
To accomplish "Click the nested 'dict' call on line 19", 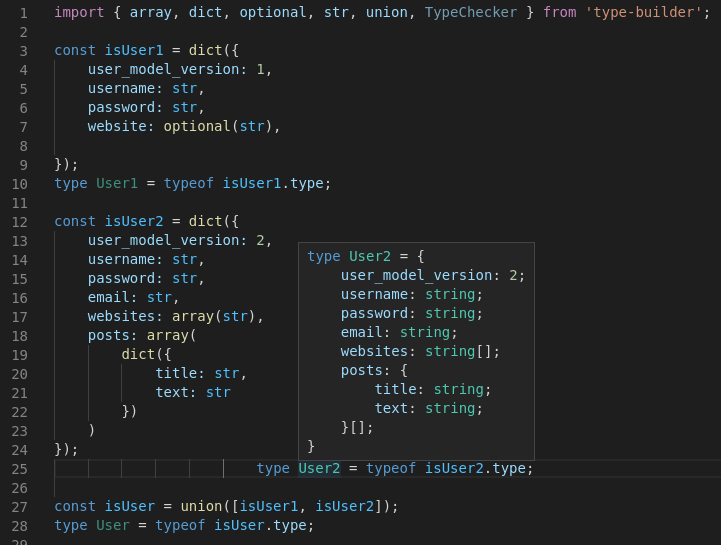I will pyautogui.click(x=138, y=355).
